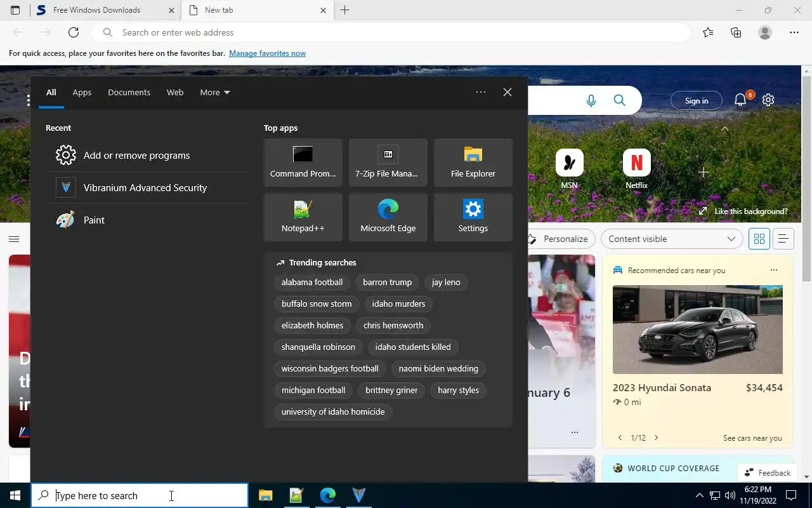Click See cars near you link
Viewport: 812px width, 508px height.
752,438
